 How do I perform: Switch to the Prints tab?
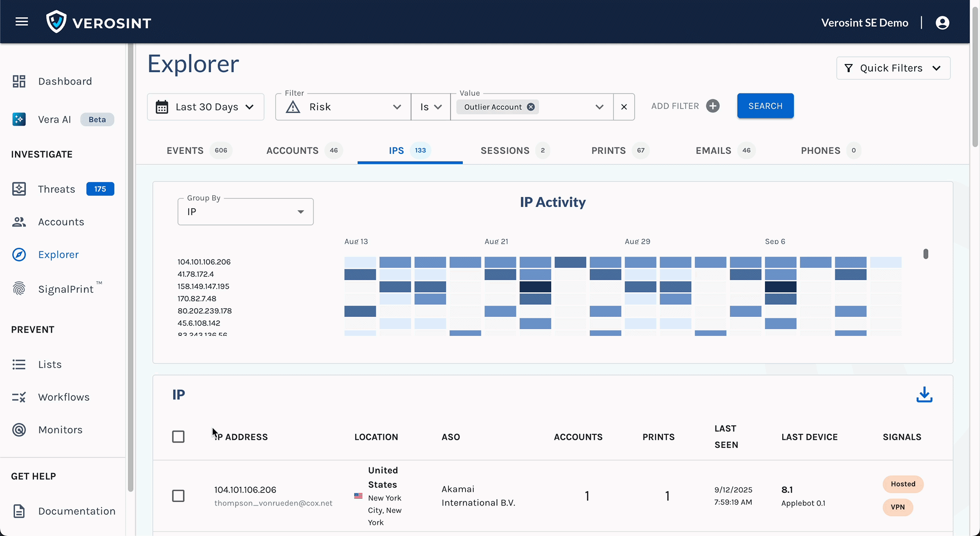[608, 151]
